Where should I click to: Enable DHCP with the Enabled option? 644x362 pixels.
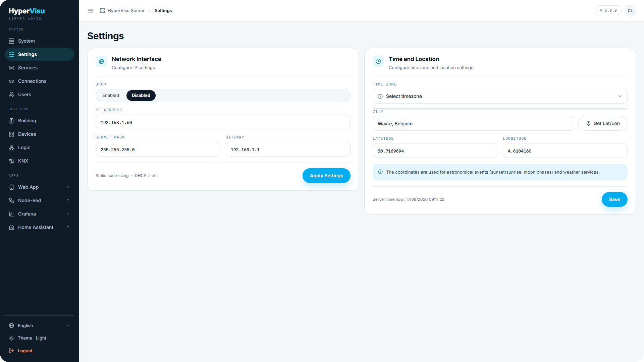click(111, 96)
